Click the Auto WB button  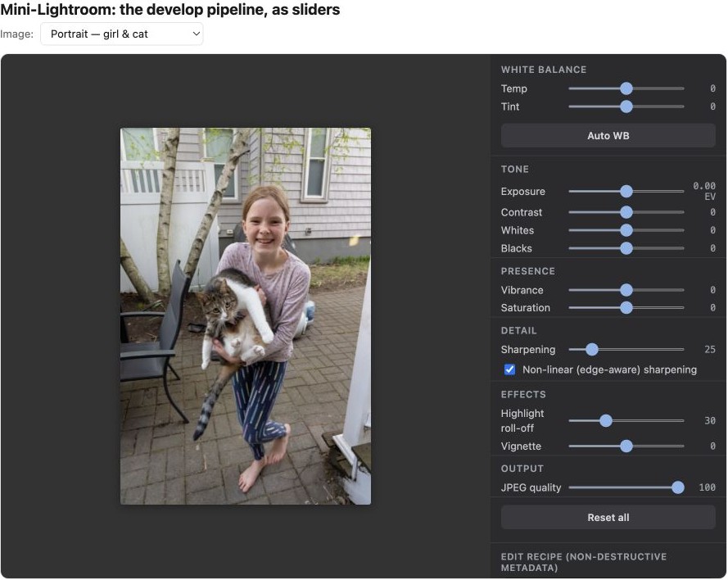(x=608, y=136)
